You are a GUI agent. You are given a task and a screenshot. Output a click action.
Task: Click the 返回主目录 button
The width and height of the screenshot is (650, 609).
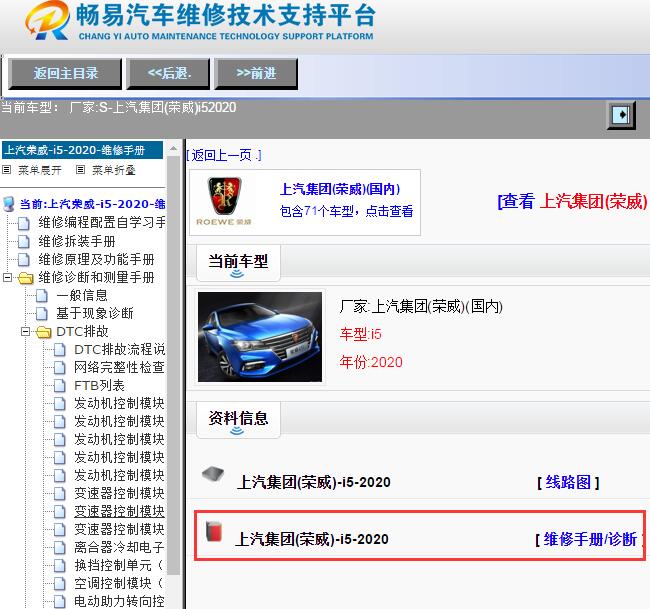(65, 73)
